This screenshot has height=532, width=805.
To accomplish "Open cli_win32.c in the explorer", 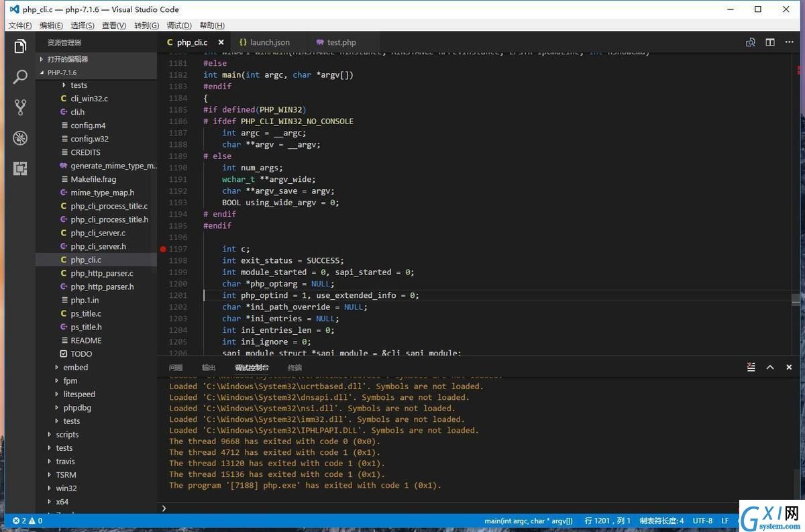I will 96,99.
